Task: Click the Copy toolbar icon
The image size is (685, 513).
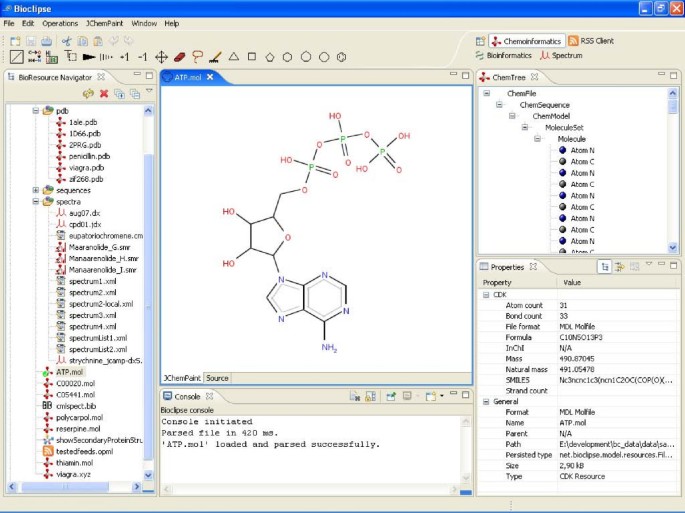Action: [x=82, y=41]
